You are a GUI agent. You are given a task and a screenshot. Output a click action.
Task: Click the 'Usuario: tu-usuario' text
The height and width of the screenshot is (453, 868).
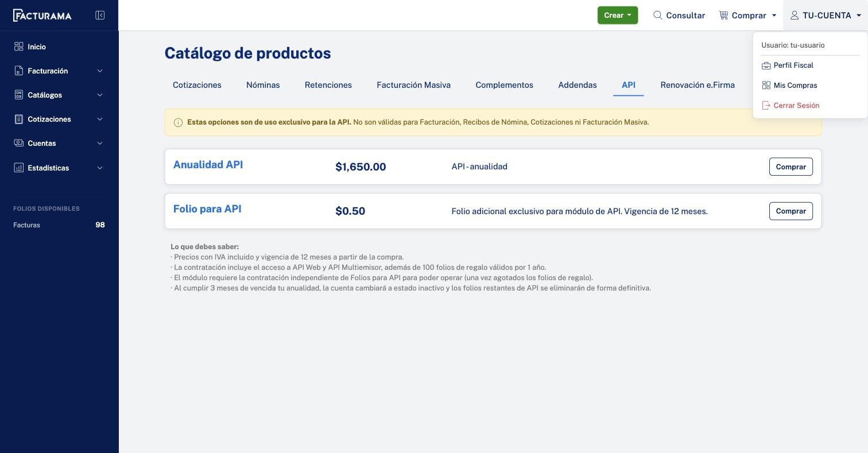[x=793, y=45]
